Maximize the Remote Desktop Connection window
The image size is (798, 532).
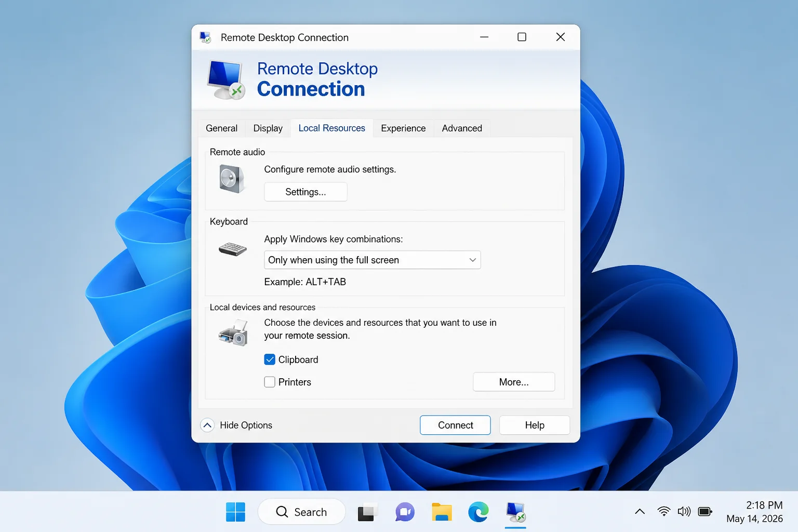522,37
